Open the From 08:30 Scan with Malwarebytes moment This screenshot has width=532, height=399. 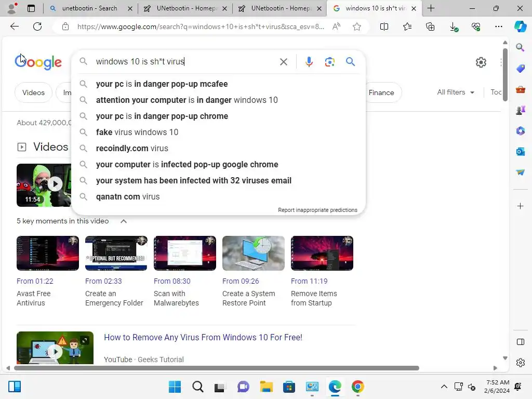tap(184, 271)
